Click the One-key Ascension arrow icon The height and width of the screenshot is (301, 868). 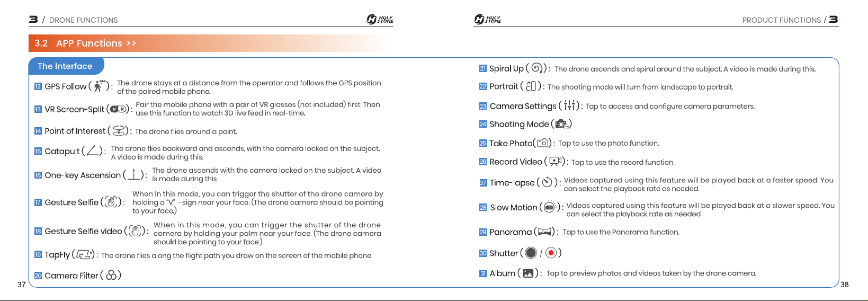click(135, 174)
